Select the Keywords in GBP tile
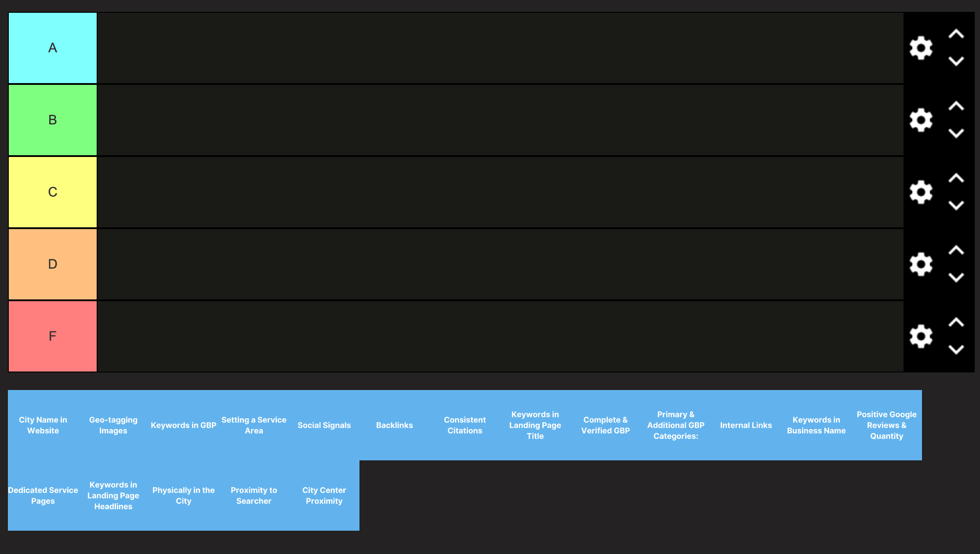 184,425
